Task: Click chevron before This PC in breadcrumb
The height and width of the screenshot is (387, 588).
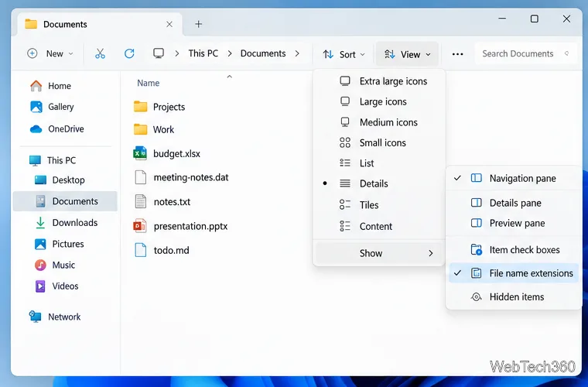Action: pyautogui.click(x=177, y=53)
